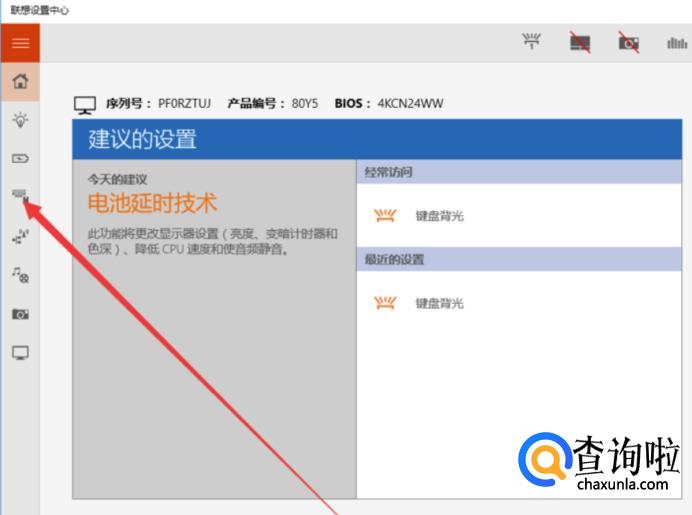The height and width of the screenshot is (515, 692).
Task: Open the camera settings sidebar icon
Action: (x=20, y=314)
